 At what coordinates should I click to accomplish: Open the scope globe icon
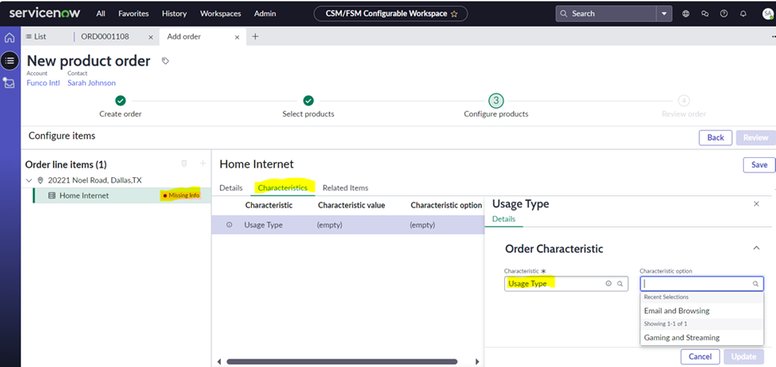[685, 14]
